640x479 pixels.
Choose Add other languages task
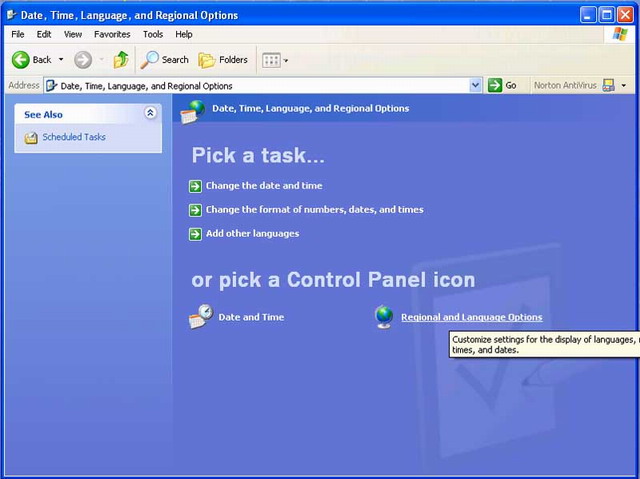pyautogui.click(x=252, y=234)
